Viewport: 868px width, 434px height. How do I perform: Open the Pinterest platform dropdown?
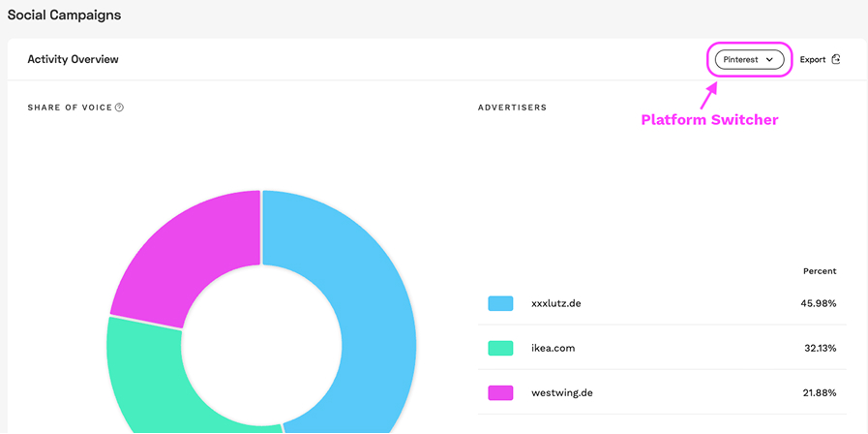pos(749,59)
